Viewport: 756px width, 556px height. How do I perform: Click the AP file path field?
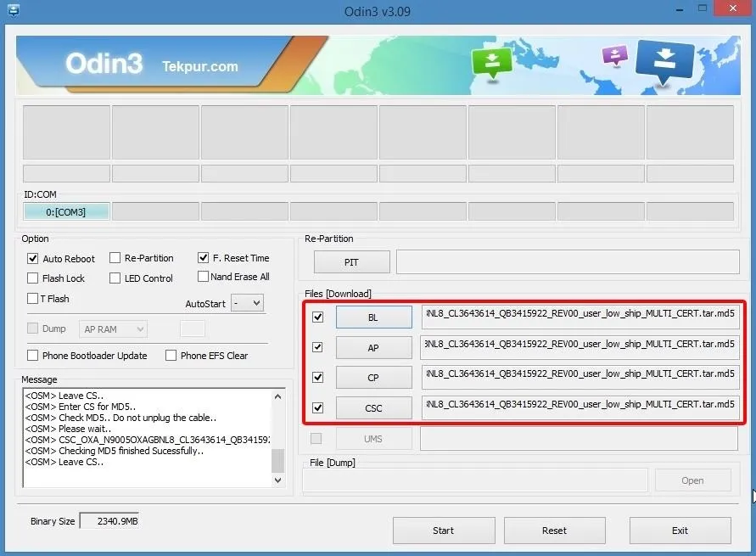580,347
